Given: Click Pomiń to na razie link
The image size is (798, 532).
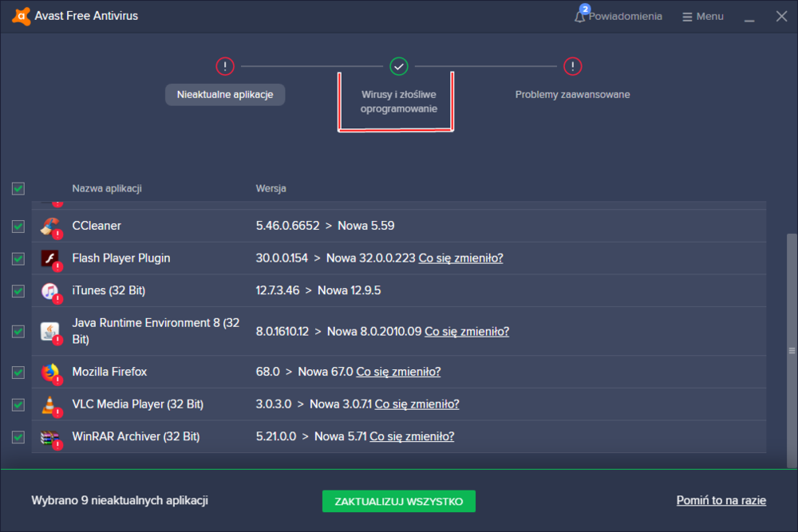Looking at the screenshot, I should (x=721, y=500).
